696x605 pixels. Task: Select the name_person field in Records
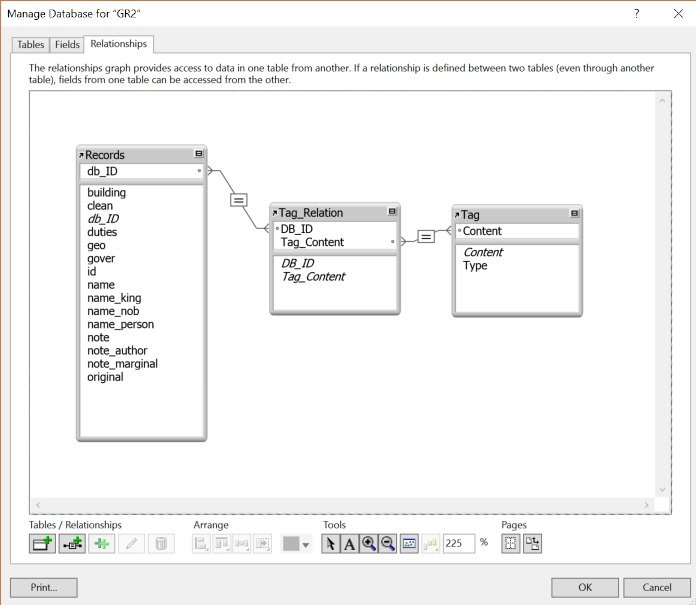tap(120, 324)
